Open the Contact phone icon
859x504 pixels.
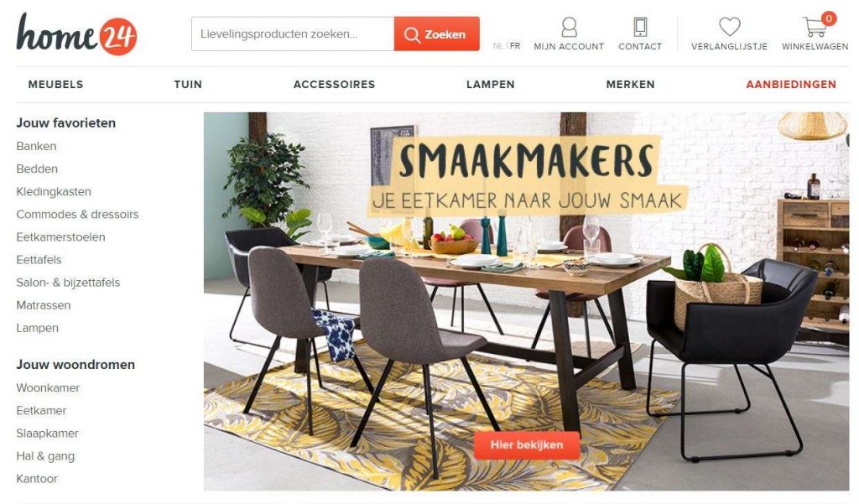coord(640,27)
